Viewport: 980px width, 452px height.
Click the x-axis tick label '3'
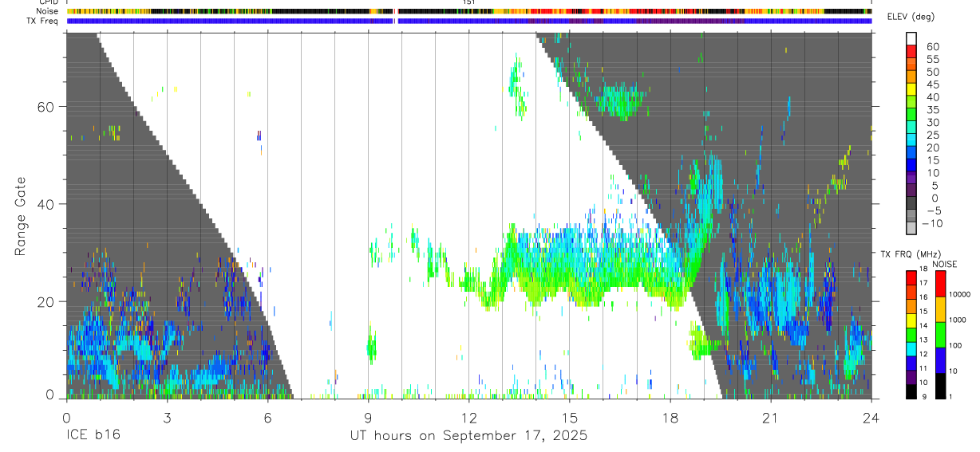pos(167,417)
